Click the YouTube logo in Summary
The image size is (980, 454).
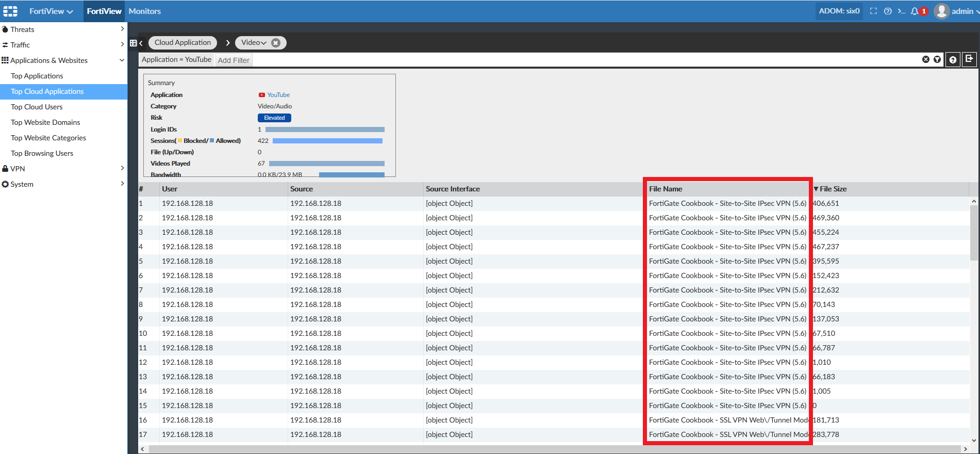[x=262, y=95]
